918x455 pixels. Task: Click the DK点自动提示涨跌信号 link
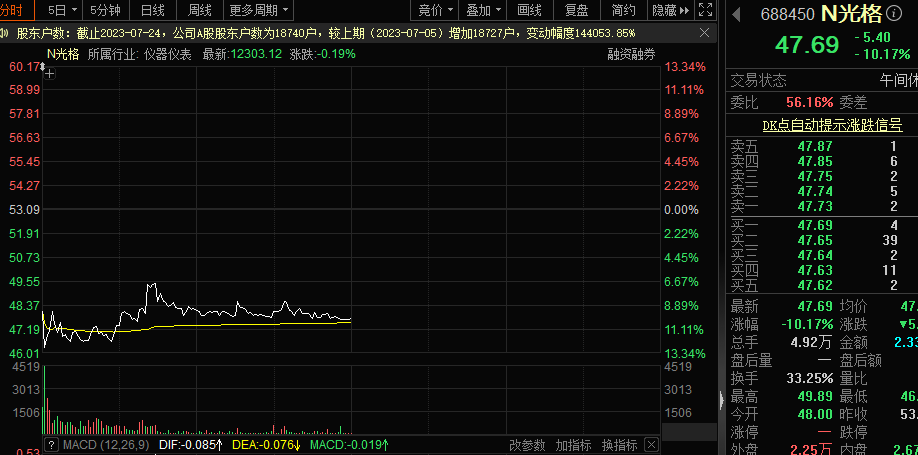tap(832, 125)
